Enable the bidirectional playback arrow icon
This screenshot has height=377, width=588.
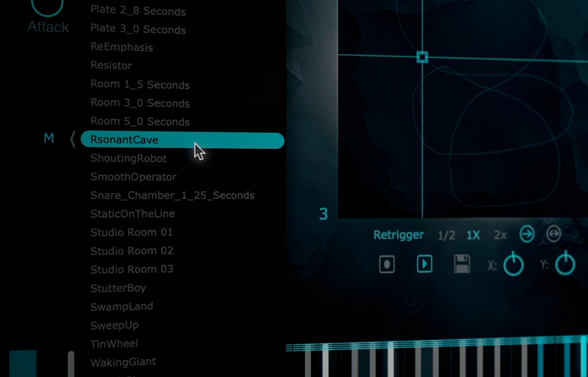[x=554, y=234]
